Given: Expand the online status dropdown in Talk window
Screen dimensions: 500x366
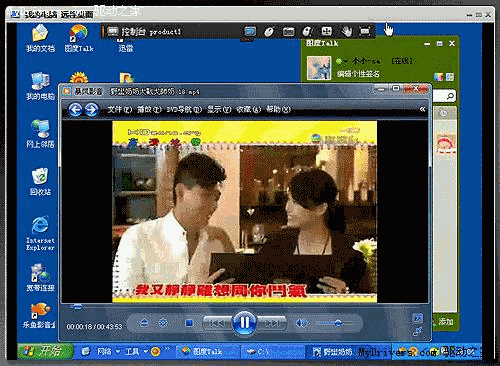Looking at the screenshot, I should click(x=345, y=61).
